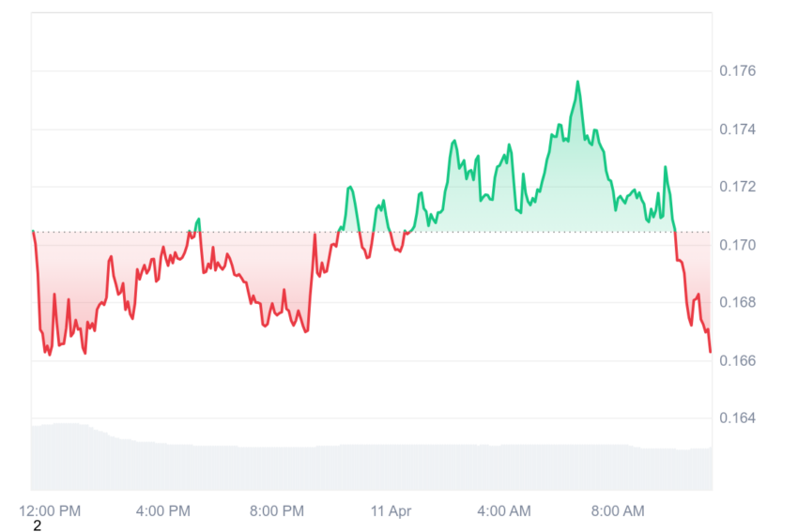Viewport: 798px width, 532px height.
Task: Select the 8:00 AM time label
Action: (618, 511)
